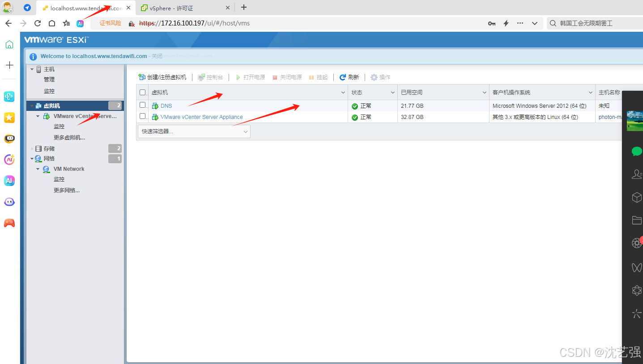Click the certificate risk warning label
The image size is (643, 364).
tap(110, 23)
